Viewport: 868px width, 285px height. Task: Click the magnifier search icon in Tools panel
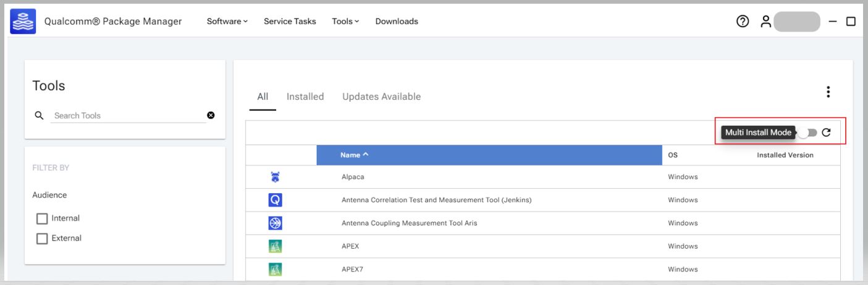pyautogui.click(x=39, y=115)
